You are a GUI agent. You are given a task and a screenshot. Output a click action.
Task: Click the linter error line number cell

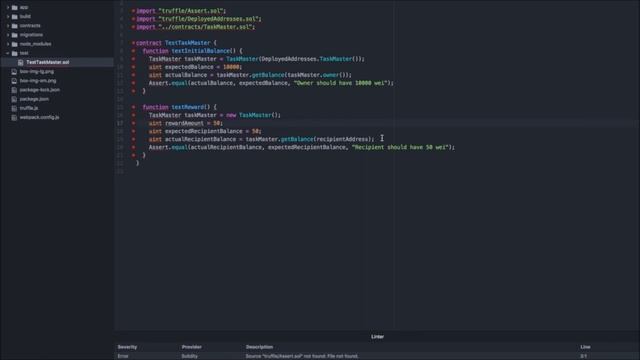583,356
